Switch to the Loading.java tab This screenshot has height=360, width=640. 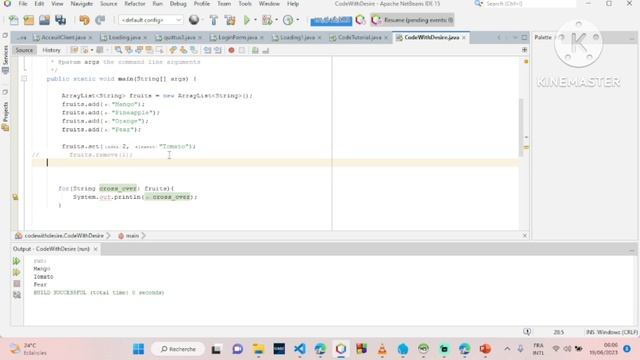[x=124, y=38]
